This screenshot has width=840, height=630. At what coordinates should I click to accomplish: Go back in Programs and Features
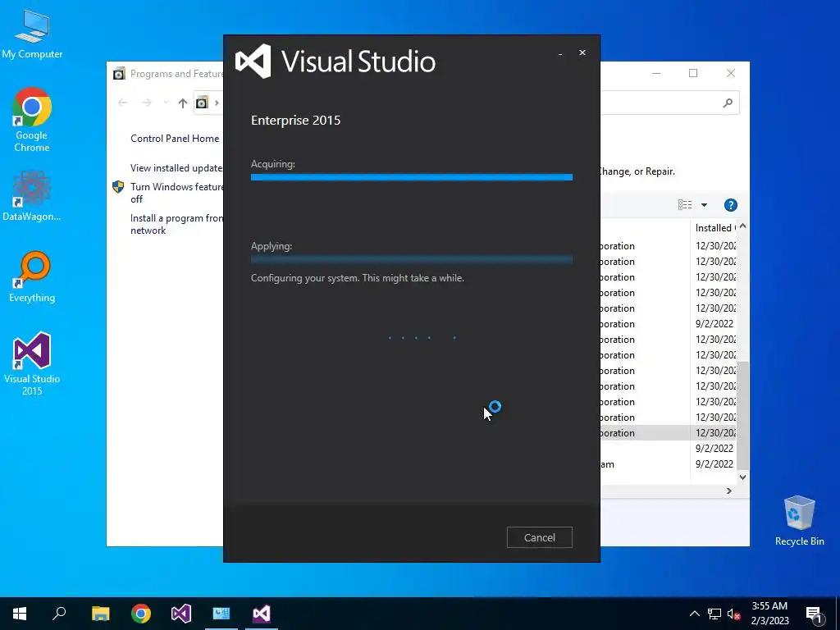tap(122, 103)
